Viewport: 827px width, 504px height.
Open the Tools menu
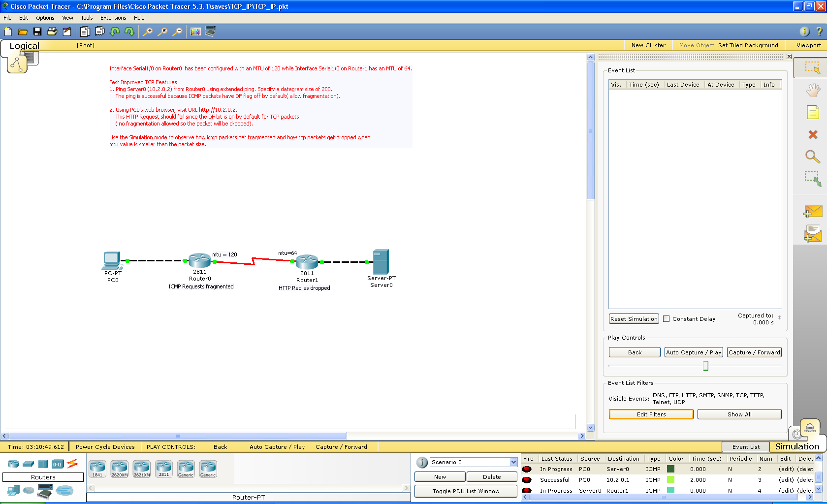[x=87, y=18]
